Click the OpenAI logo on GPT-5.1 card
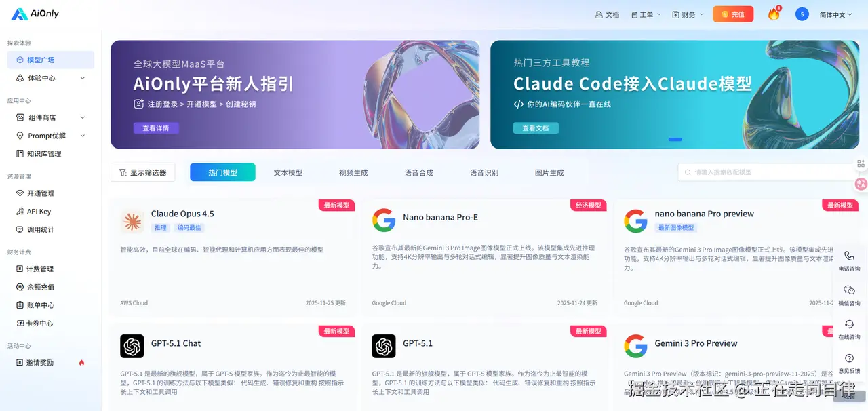This screenshot has width=868, height=411. (384, 346)
